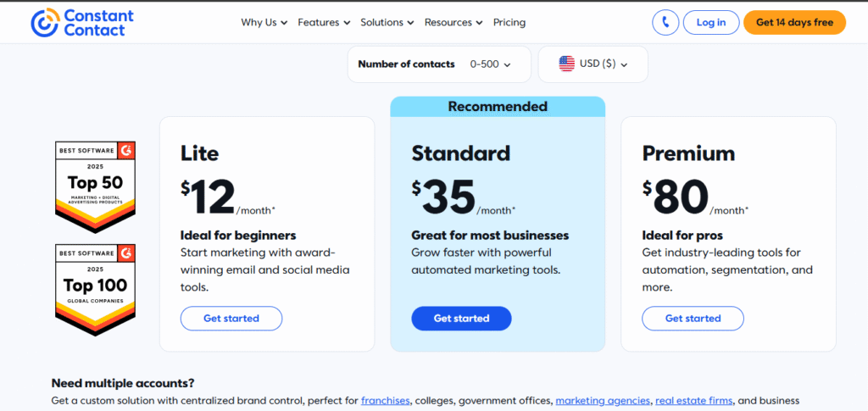Image resolution: width=868 pixels, height=411 pixels.
Task: Get started with the Standard plan
Action: tap(461, 319)
